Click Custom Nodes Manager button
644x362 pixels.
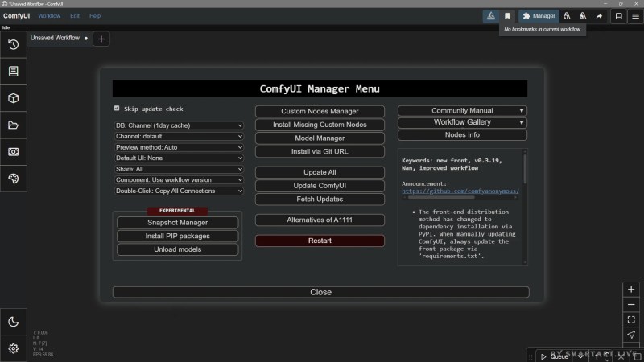[320, 111]
